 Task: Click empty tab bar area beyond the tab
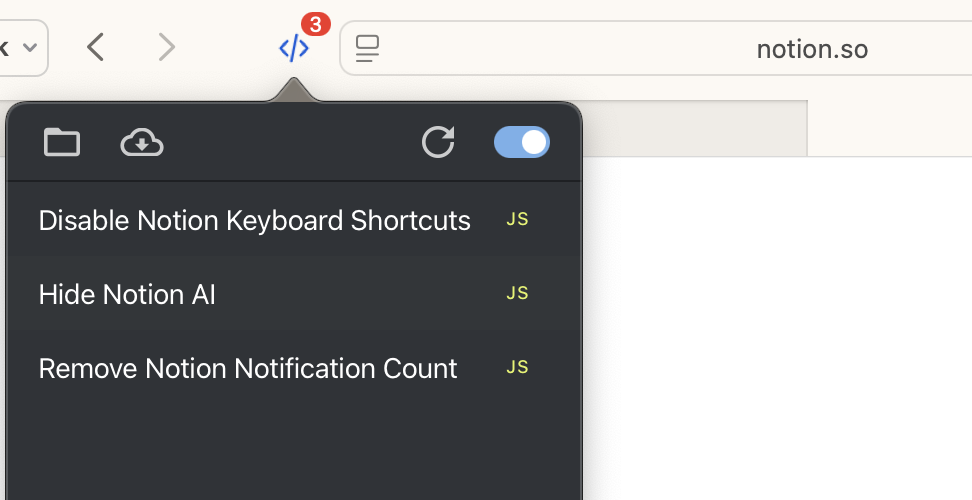coord(890,128)
